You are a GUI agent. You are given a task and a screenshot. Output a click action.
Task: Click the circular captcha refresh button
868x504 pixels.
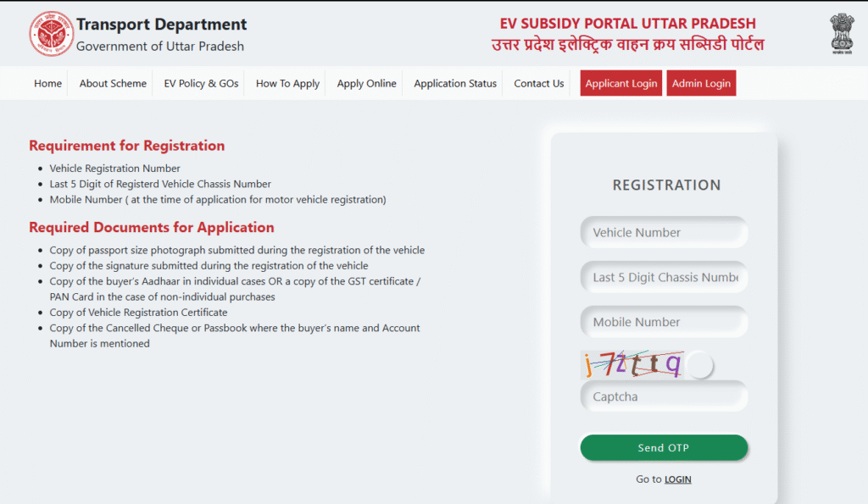(x=700, y=364)
